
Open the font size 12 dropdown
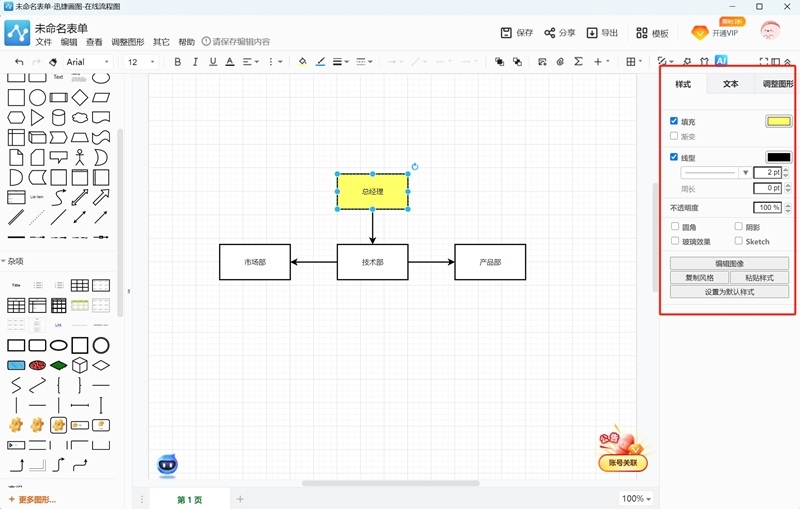click(141, 62)
